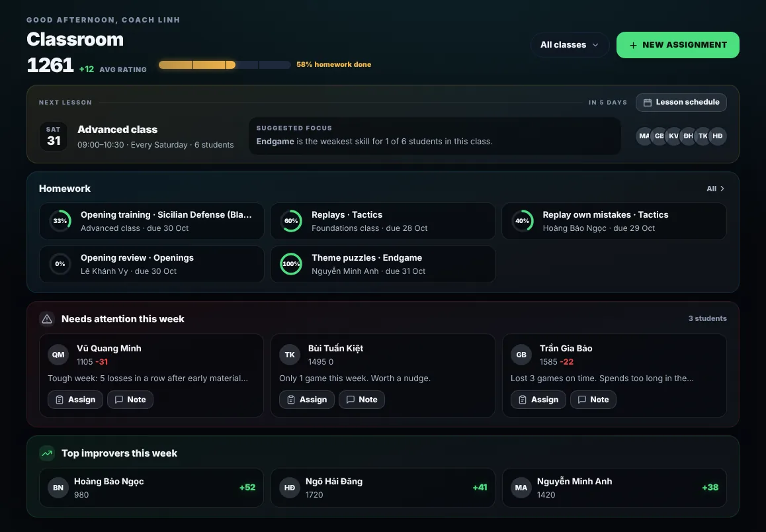Click the '3 students' count label

click(x=707, y=318)
